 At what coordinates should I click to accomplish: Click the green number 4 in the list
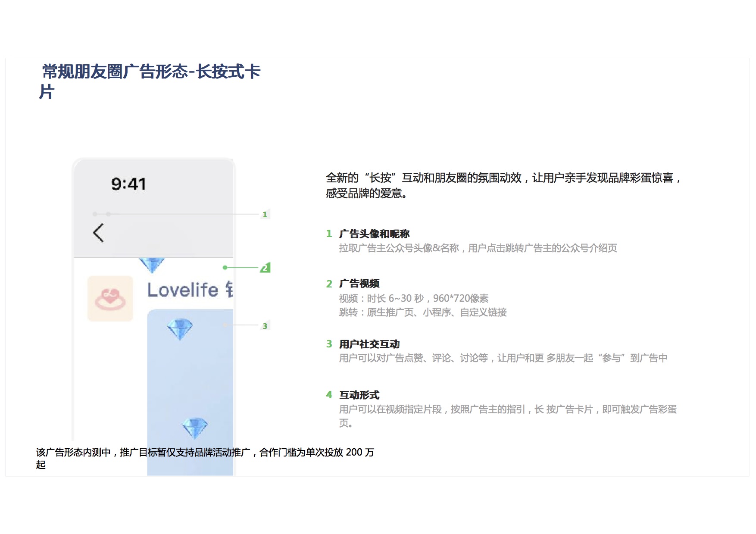coord(329,395)
